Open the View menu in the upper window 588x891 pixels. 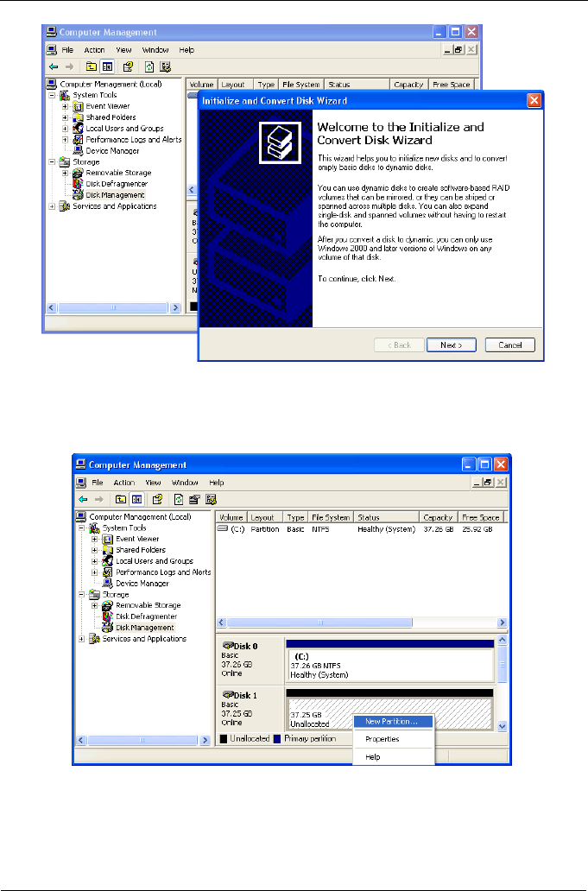click(123, 50)
